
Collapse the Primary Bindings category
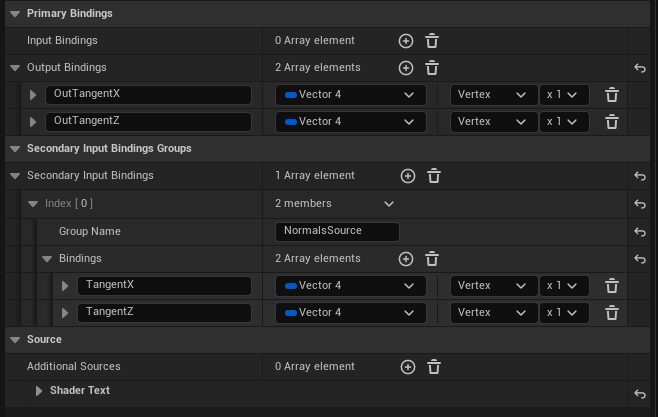(15, 14)
